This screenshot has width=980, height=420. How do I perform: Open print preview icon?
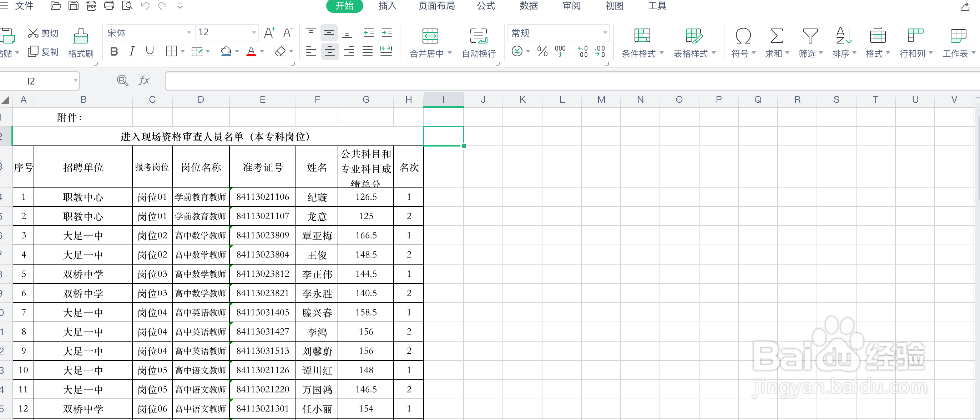[127, 6]
